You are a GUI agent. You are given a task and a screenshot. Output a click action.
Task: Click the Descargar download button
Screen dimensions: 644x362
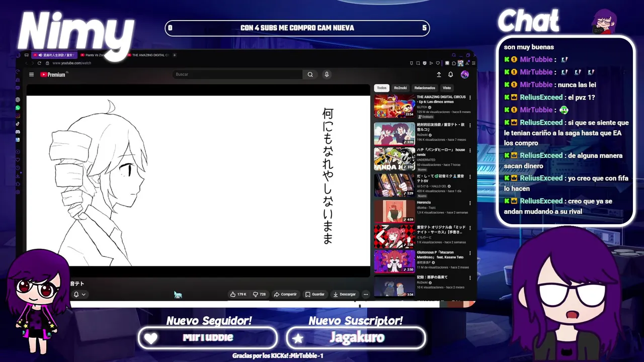pyautogui.click(x=345, y=294)
